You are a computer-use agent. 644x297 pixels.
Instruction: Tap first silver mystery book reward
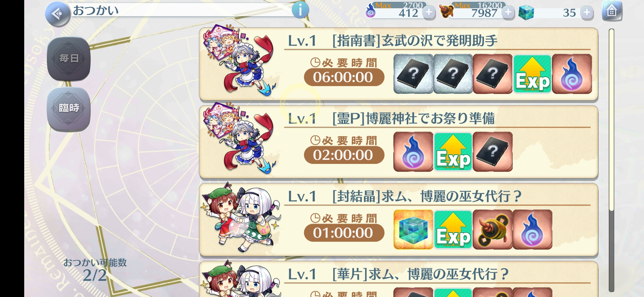point(413,74)
